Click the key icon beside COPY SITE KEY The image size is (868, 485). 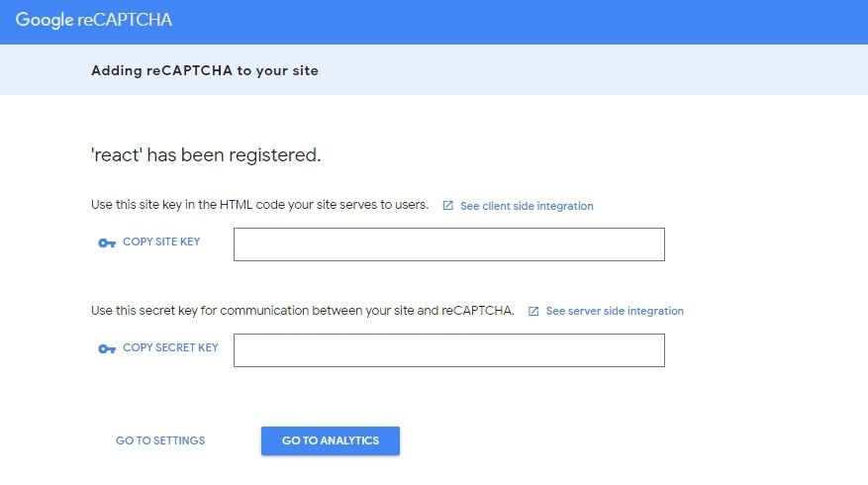click(107, 243)
